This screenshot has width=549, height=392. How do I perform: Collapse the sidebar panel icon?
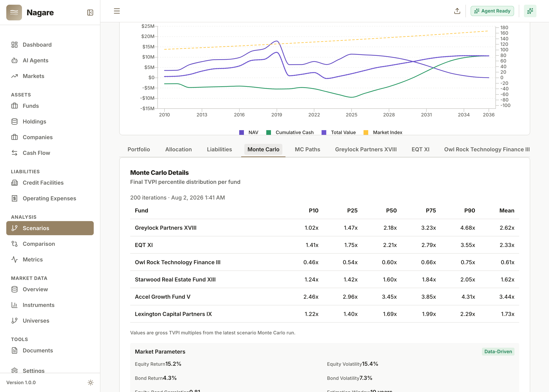(x=90, y=13)
